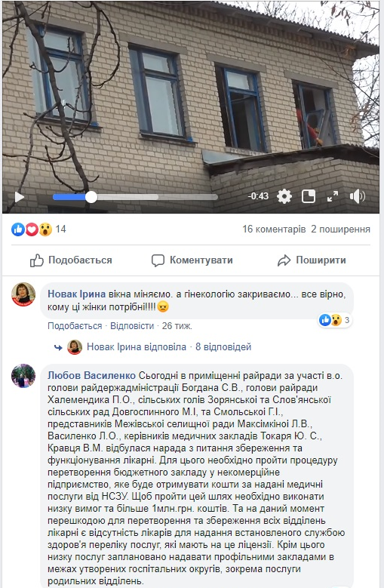Viewport: 384px width, 588px height.
Task: Click Відповісти under Новак Ірина's comment
Action: click(132, 326)
